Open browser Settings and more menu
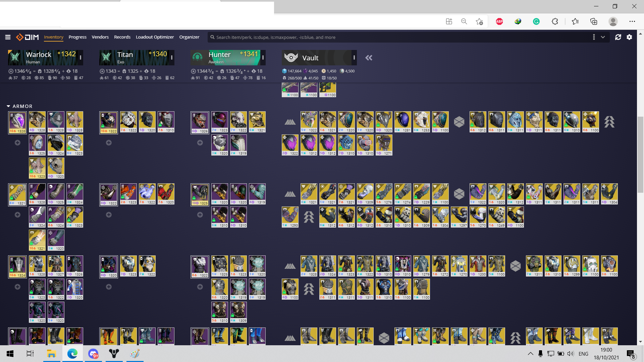644x362 pixels. [x=632, y=21]
